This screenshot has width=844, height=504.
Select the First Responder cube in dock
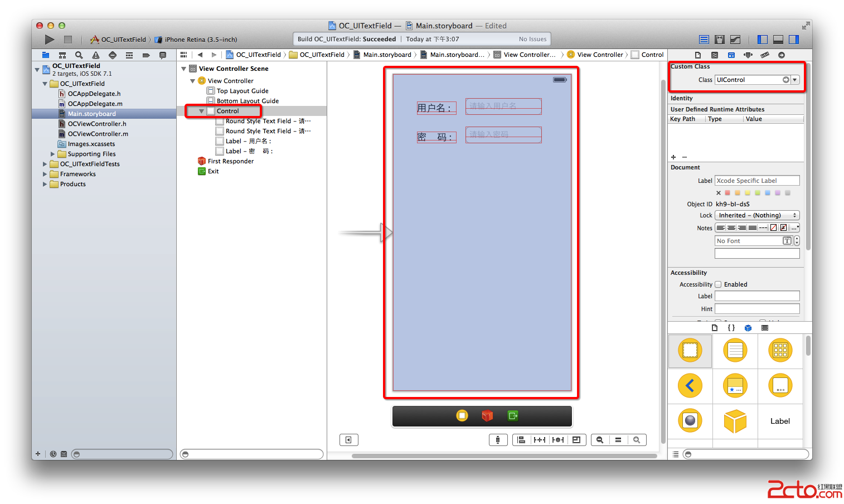tap(487, 415)
